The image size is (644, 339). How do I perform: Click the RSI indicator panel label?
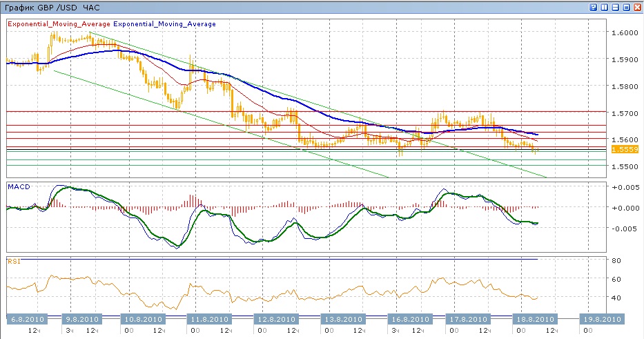[x=13, y=261]
